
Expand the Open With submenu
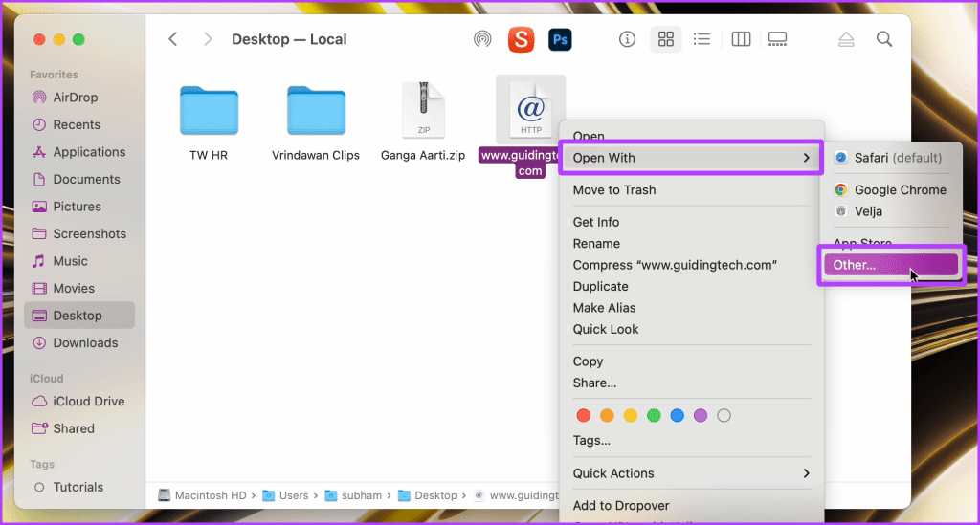[x=691, y=158]
